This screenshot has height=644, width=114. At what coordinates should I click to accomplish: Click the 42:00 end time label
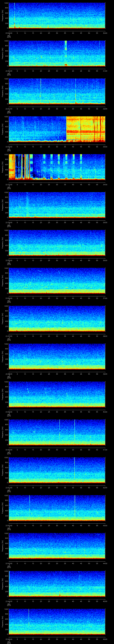105,487
